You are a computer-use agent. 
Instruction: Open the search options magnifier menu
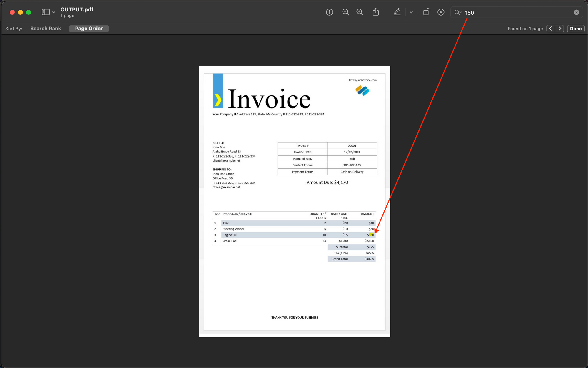pyautogui.click(x=458, y=12)
